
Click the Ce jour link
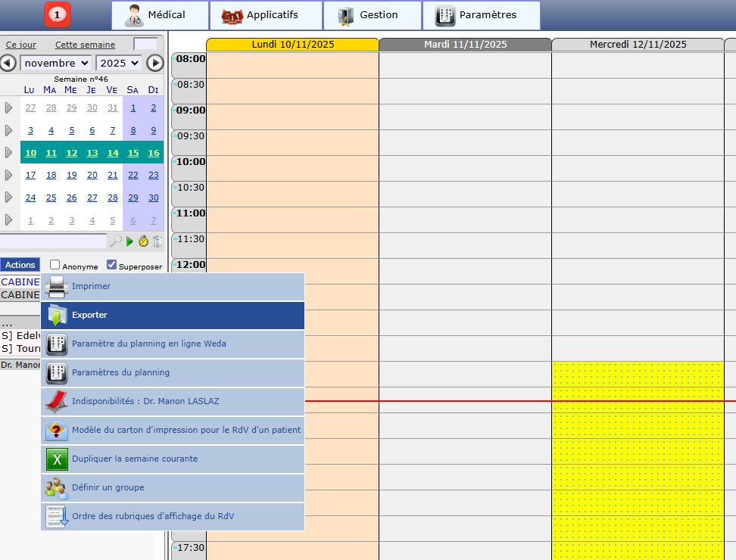coord(21,45)
